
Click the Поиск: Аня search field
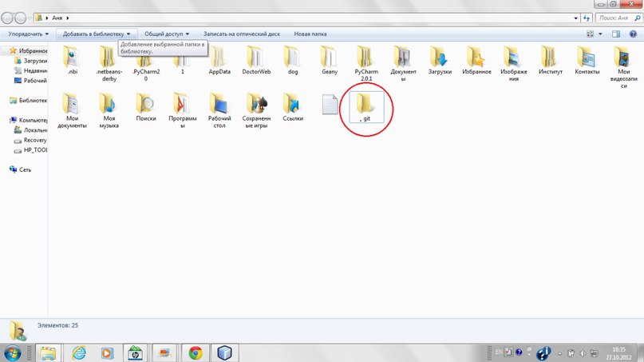618,18
